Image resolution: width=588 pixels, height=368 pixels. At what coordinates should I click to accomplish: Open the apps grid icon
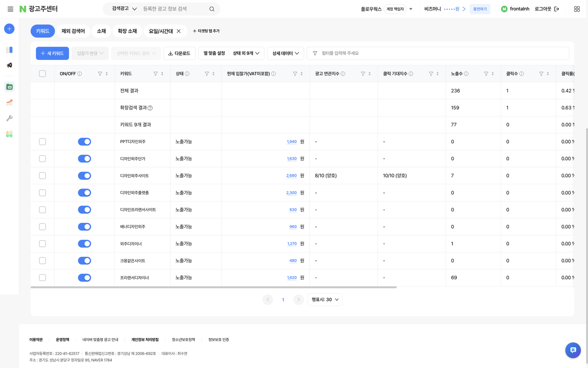click(577, 9)
